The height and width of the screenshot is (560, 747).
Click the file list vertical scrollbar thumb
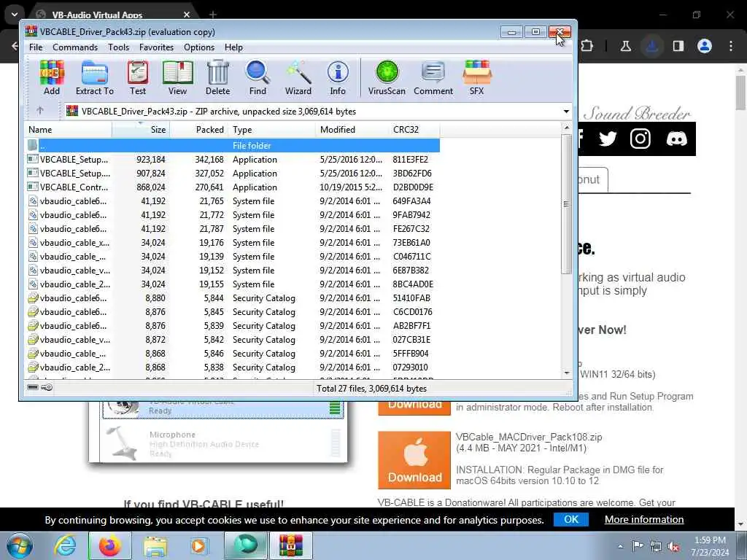[566, 204]
